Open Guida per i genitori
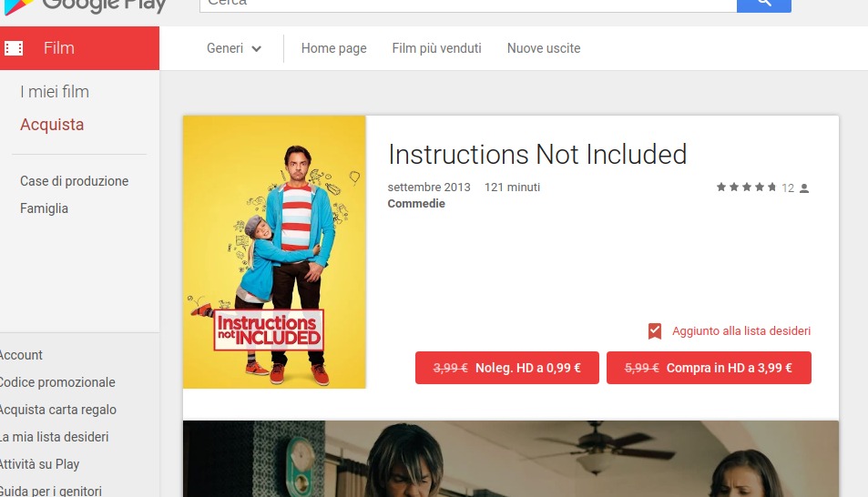 point(51,491)
